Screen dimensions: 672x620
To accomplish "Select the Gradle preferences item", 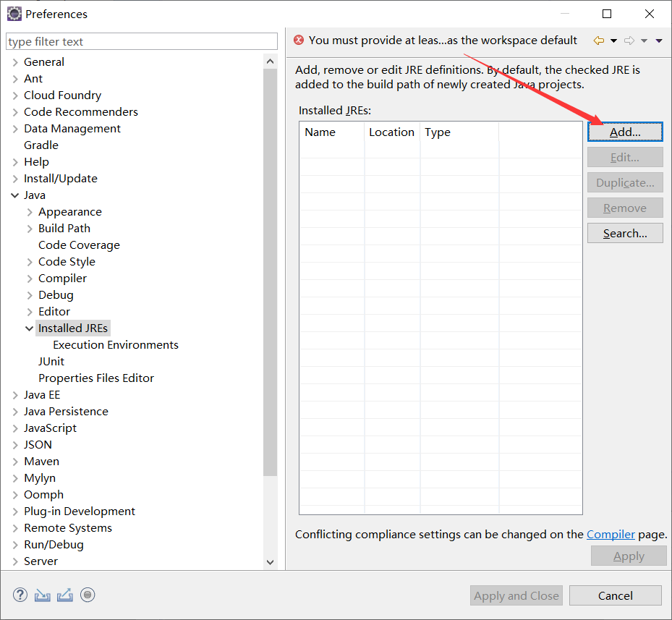I will [41, 145].
